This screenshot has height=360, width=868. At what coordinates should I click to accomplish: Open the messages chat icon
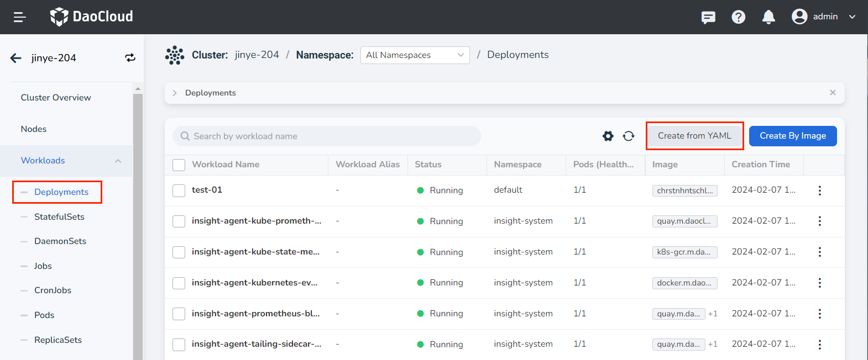(708, 17)
